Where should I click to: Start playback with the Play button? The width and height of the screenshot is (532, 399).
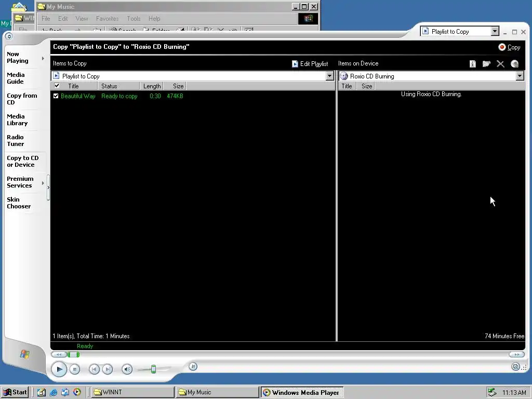tap(59, 369)
